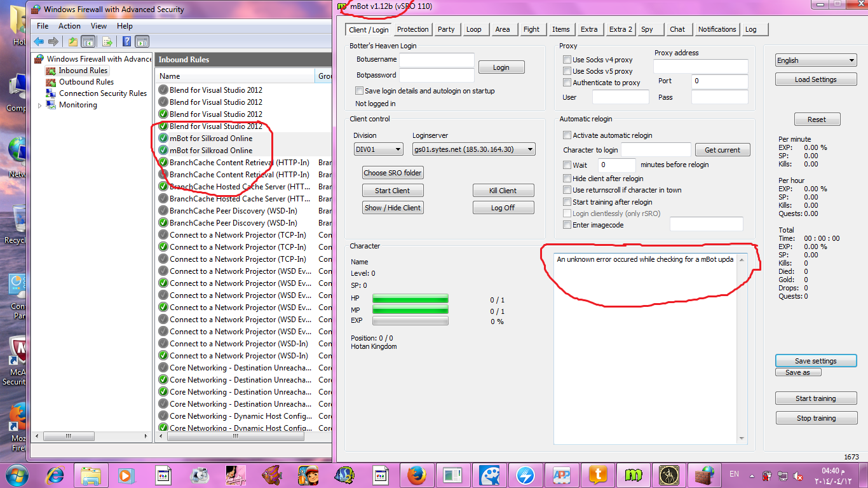The width and height of the screenshot is (868, 488).
Task: Open the orange 't' taskbar app
Action: [x=597, y=475]
